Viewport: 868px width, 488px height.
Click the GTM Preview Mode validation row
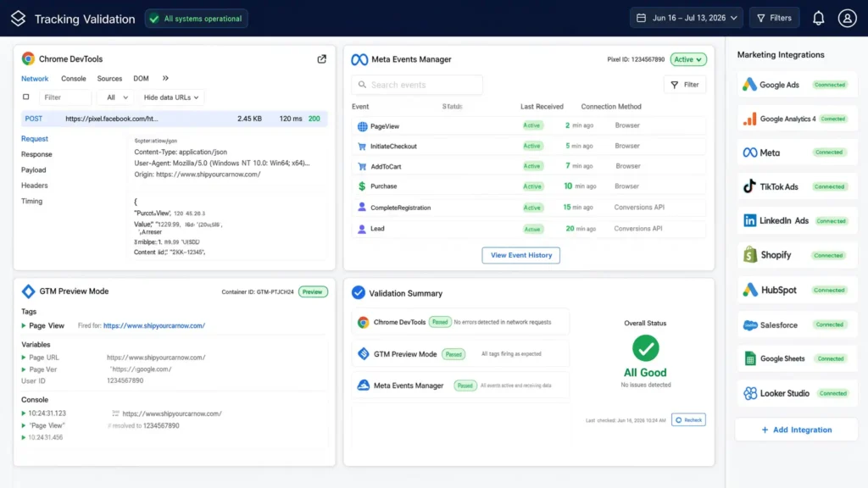click(x=460, y=354)
